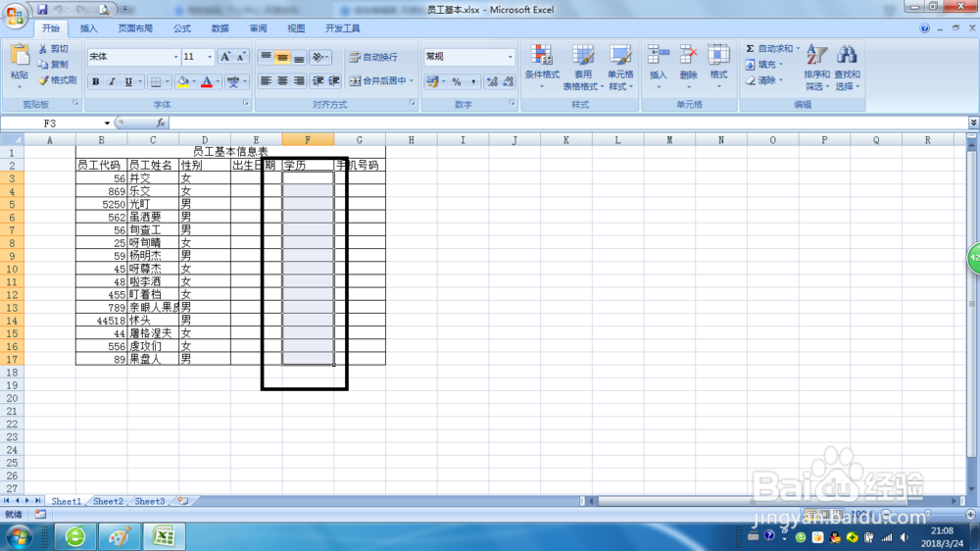Open Excel Help question mark
This screenshot has width=980, height=551.
coord(925,28)
